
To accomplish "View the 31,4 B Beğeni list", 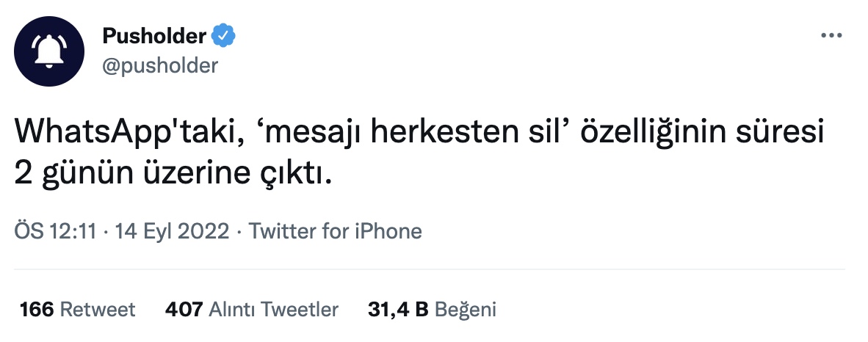I will pos(432,310).
